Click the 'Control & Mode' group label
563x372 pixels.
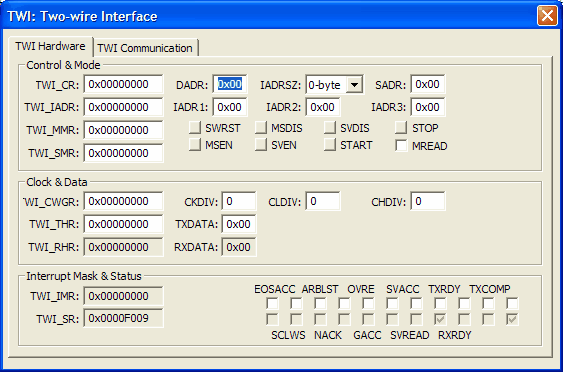click(x=64, y=65)
